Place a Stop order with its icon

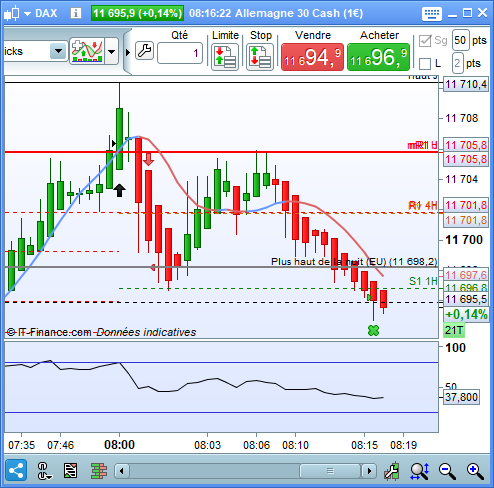click(x=260, y=57)
